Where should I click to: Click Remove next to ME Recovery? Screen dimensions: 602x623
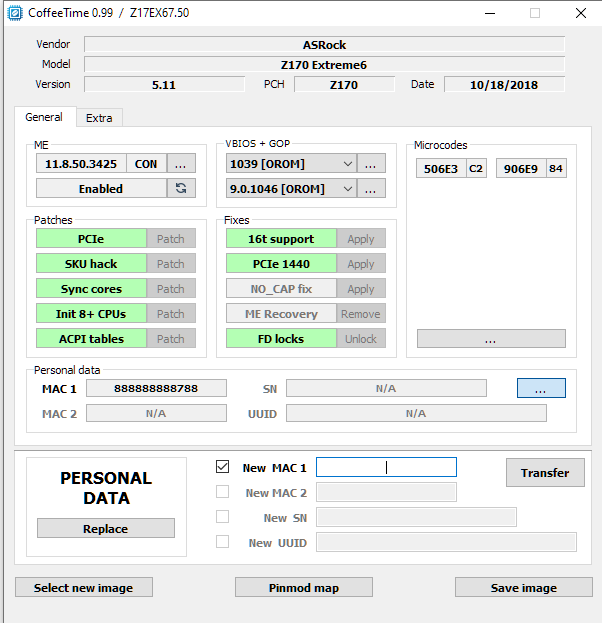tap(361, 313)
